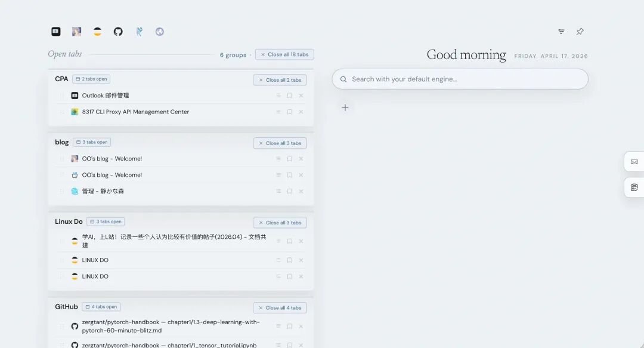Bookmark the 管理 - 静かな森 tab
The image size is (644, 348).
[290, 191]
